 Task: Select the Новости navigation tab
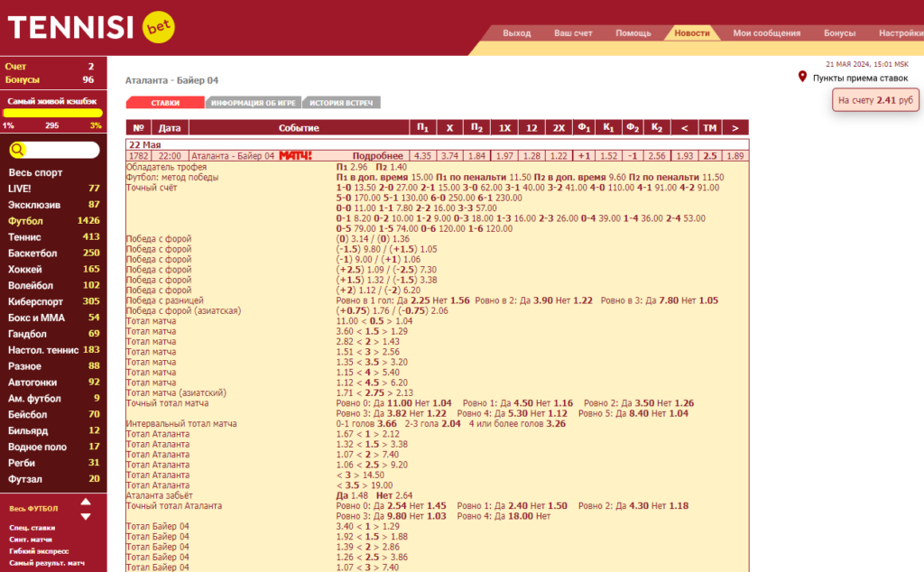coord(692,33)
